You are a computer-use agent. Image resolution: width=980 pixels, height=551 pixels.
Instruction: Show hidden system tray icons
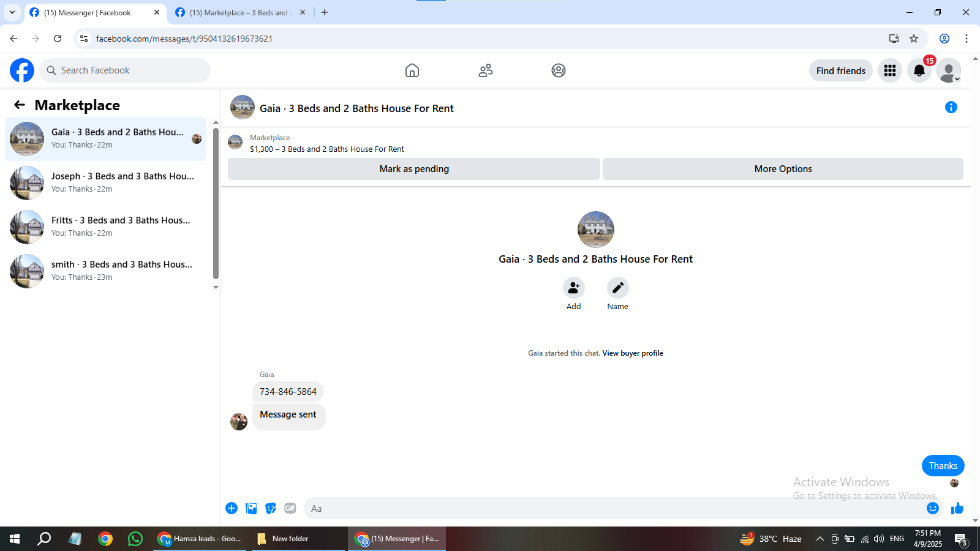[820, 539]
